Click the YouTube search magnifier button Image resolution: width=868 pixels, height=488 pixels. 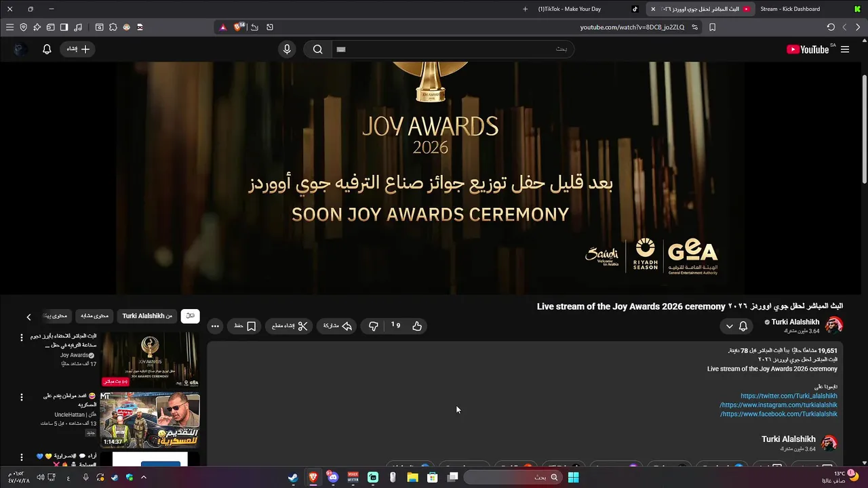click(317, 49)
